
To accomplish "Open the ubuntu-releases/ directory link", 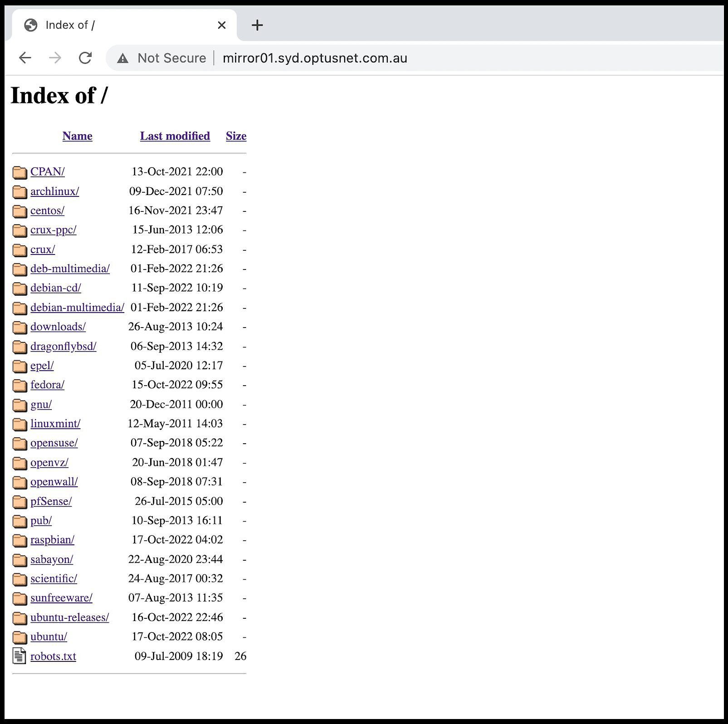I will coord(70,617).
